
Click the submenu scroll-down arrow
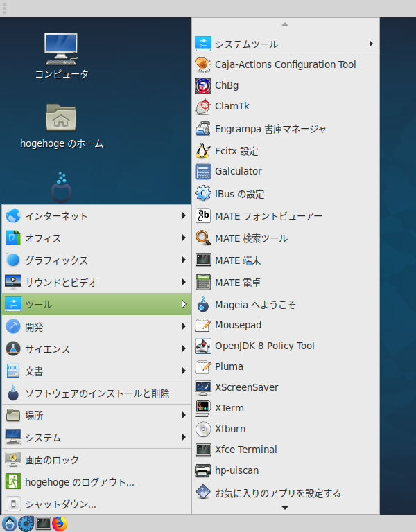tap(285, 508)
